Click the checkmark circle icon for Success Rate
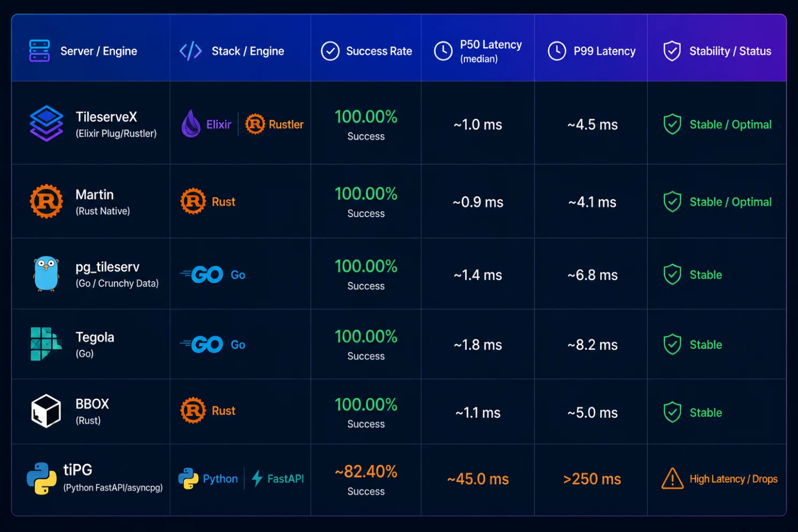 click(x=330, y=51)
